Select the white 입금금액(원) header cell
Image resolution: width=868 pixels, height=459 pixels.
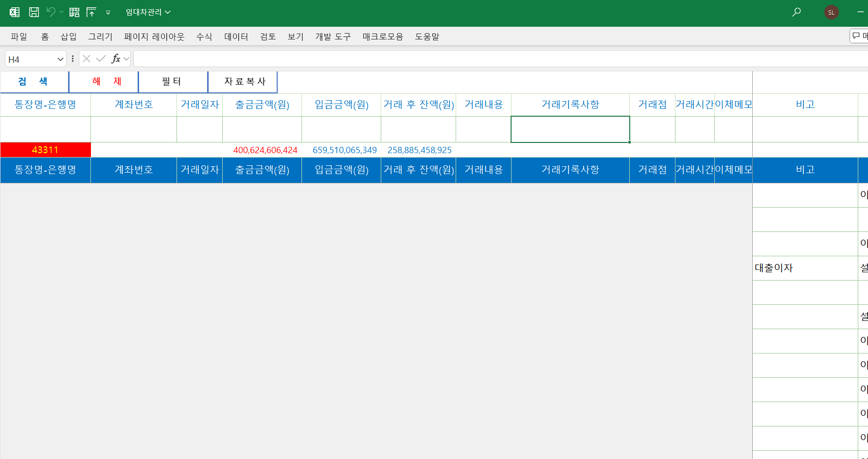click(x=341, y=105)
